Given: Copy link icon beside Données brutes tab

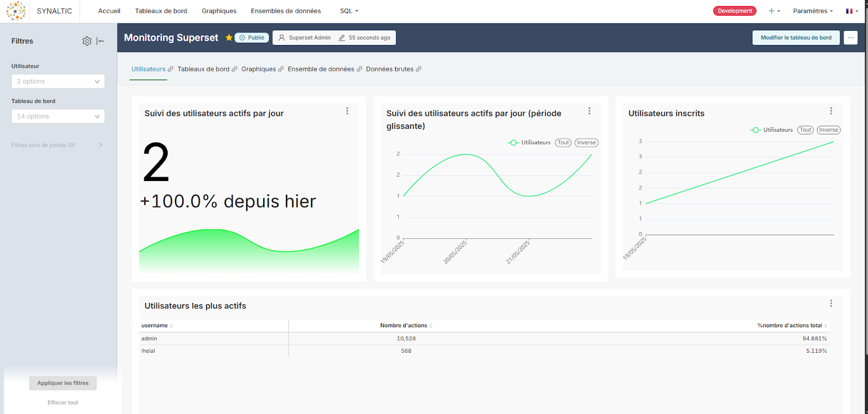Looking at the screenshot, I should coord(418,69).
